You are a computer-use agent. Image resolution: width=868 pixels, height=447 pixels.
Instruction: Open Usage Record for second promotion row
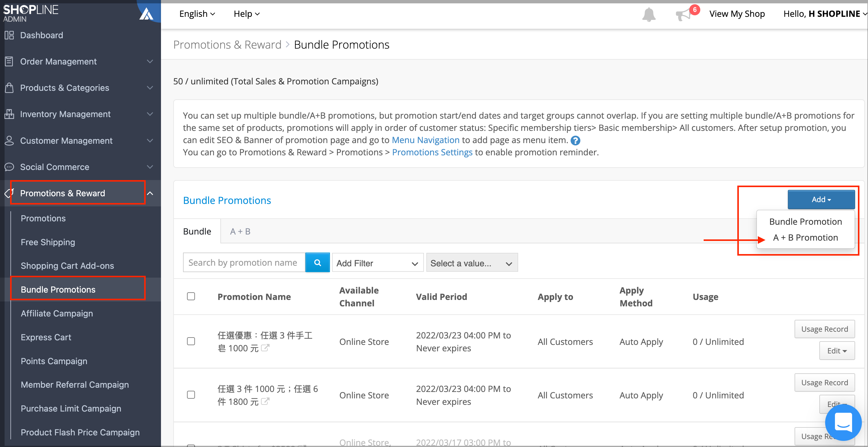pyautogui.click(x=825, y=382)
